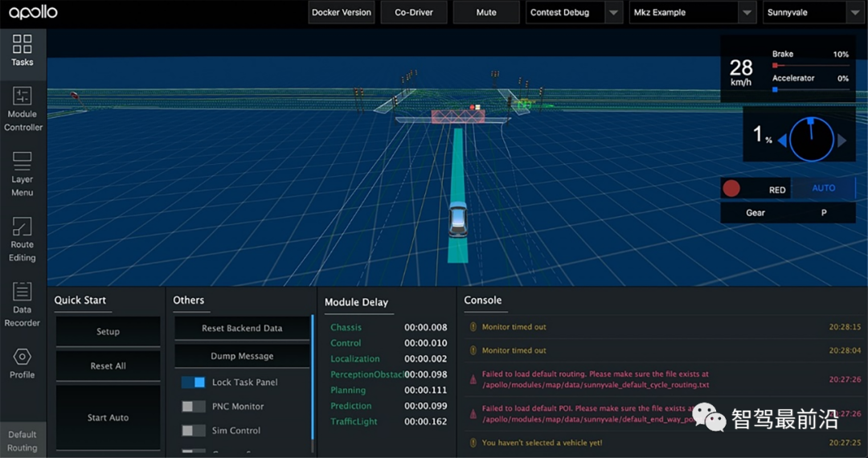Screen dimensions: 868x458
Task: Open the Profile hexagon icon
Action: [x=23, y=357]
